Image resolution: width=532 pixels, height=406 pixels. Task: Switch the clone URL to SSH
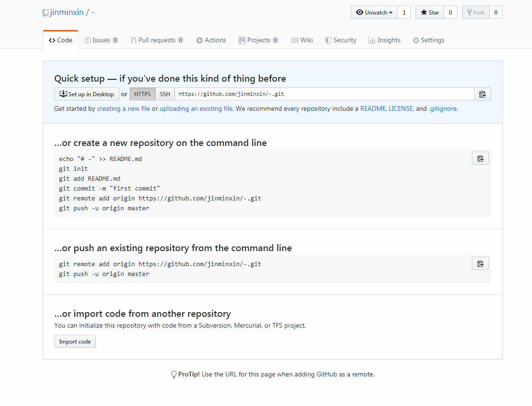click(x=165, y=94)
